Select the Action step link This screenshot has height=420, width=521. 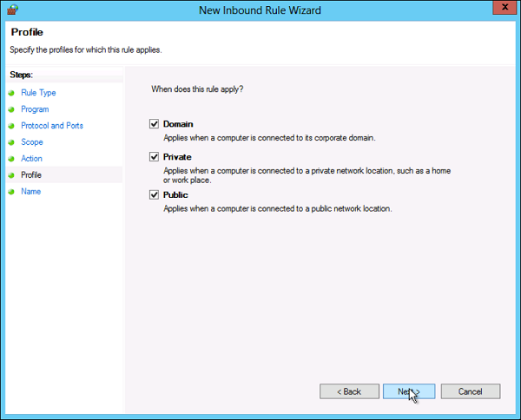pyautogui.click(x=32, y=159)
